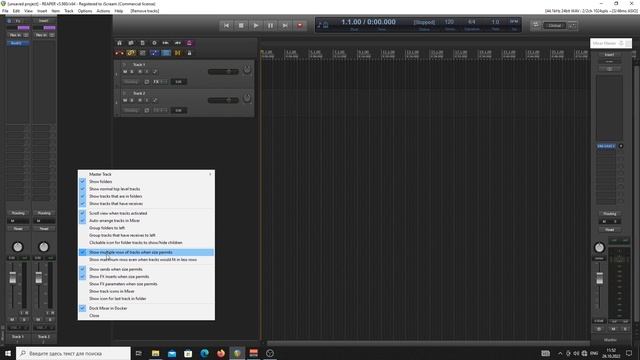Uncheck Show tracks that have receives
The width and height of the screenshot is (640, 360).
pos(146,204)
